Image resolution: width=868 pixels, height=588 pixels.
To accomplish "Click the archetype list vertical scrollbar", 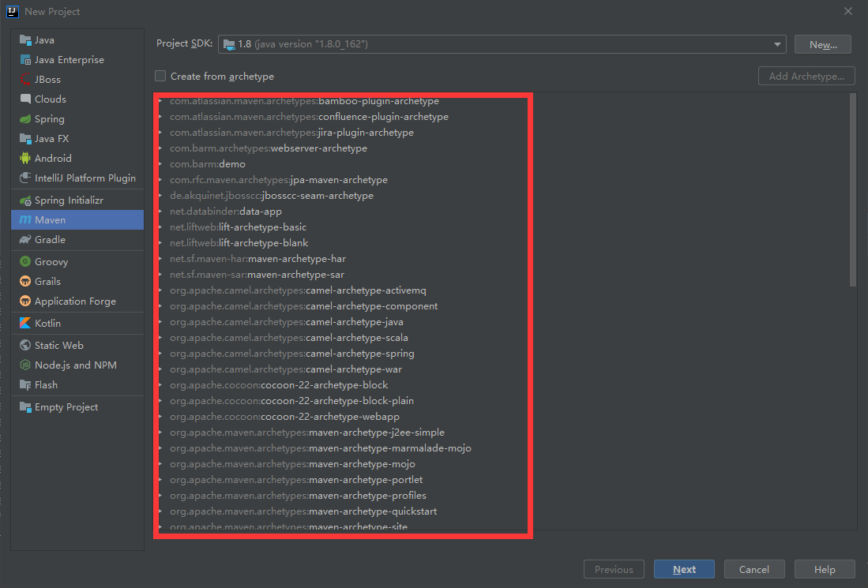I will [852, 189].
